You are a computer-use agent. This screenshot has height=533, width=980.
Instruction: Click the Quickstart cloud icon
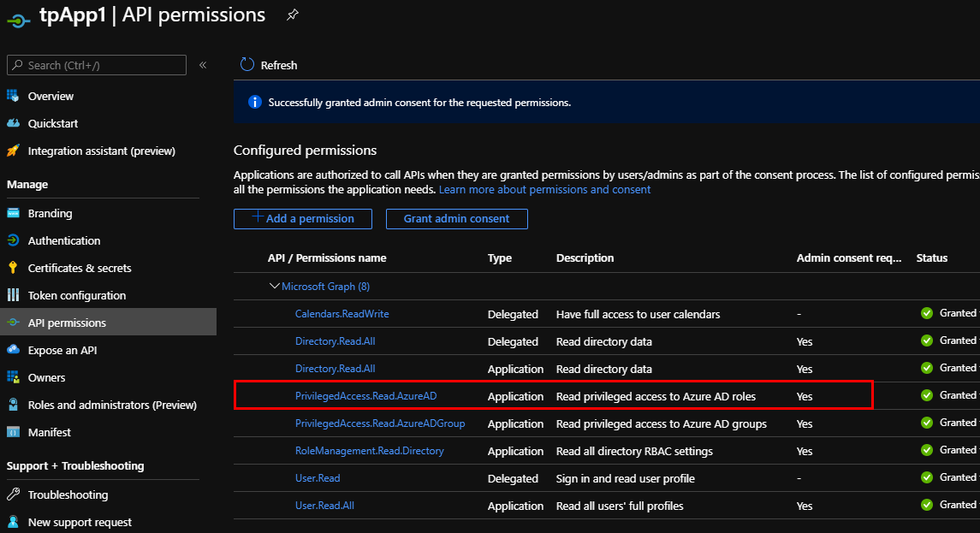(x=13, y=123)
